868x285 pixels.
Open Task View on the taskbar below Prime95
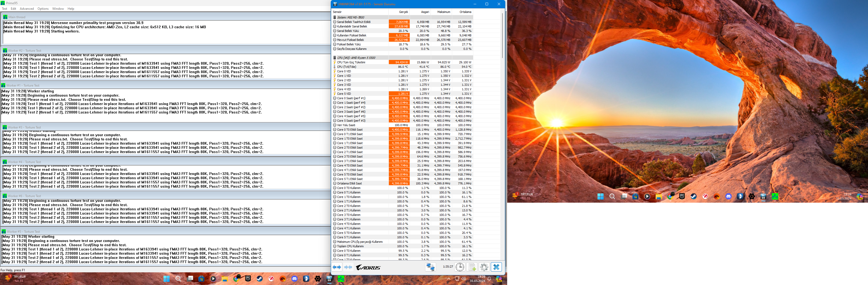pos(190,279)
